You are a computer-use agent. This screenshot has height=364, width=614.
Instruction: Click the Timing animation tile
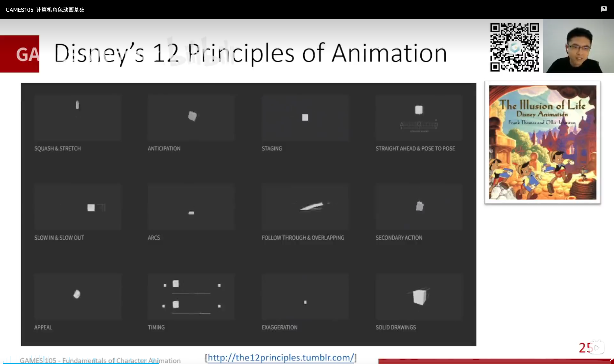click(191, 297)
